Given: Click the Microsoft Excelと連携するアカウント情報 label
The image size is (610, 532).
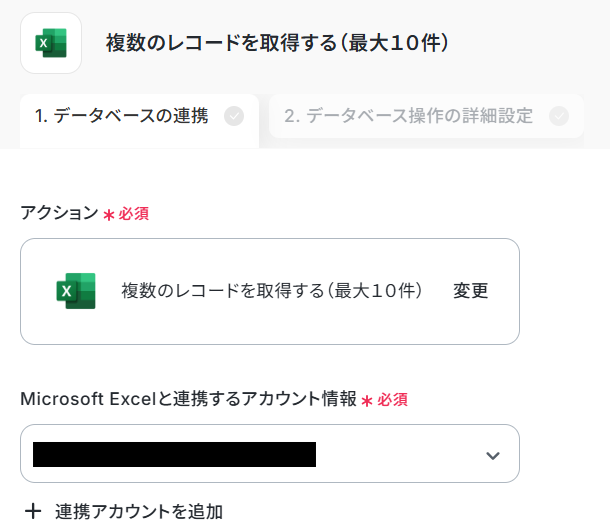Looking at the screenshot, I should click(x=188, y=399).
